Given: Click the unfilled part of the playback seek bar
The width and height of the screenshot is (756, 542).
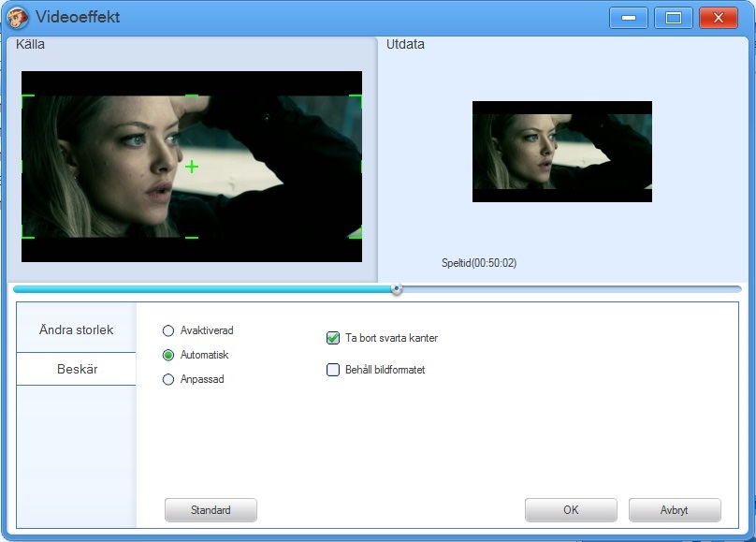Looking at the screenshot, I should (571, 289).
